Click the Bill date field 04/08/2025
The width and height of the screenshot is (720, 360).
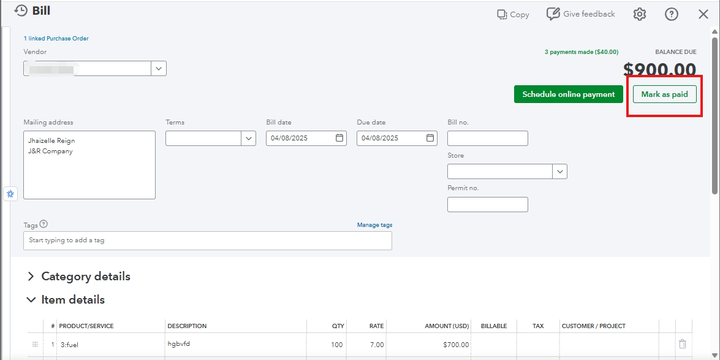306,138
